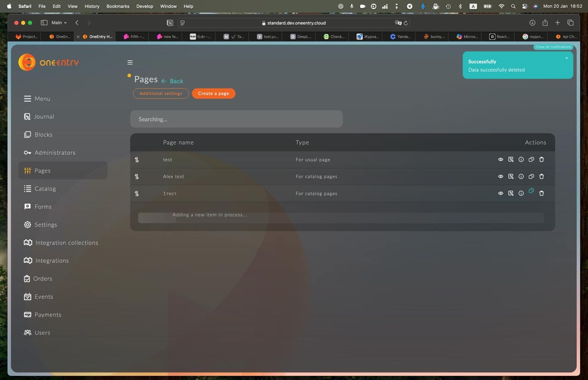Click the "Back" link beside Pages

tap(176, 81)
